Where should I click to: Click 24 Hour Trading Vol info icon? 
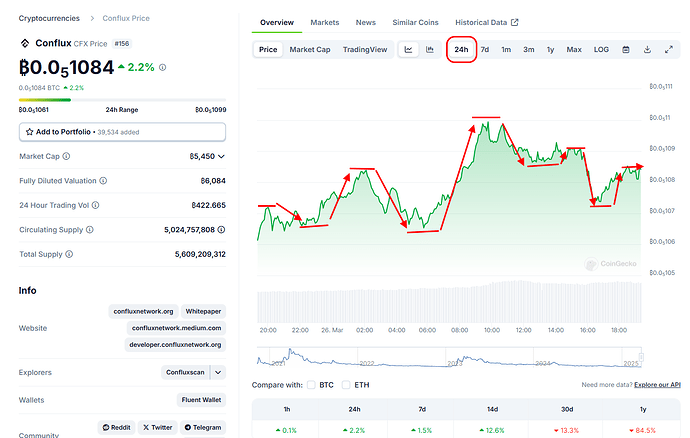click(x=95, y=205)
